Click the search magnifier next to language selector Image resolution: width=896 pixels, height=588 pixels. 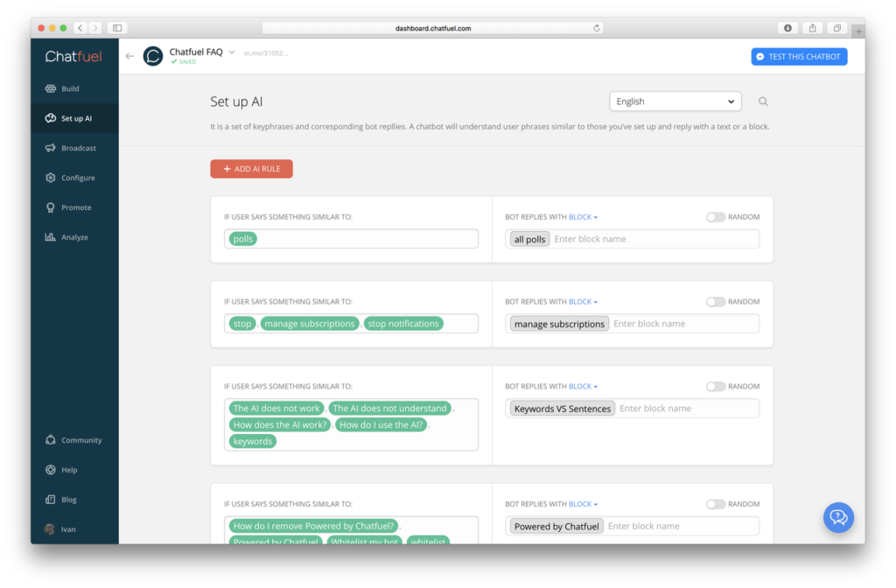pyautogui.click(x=763, y=101)
